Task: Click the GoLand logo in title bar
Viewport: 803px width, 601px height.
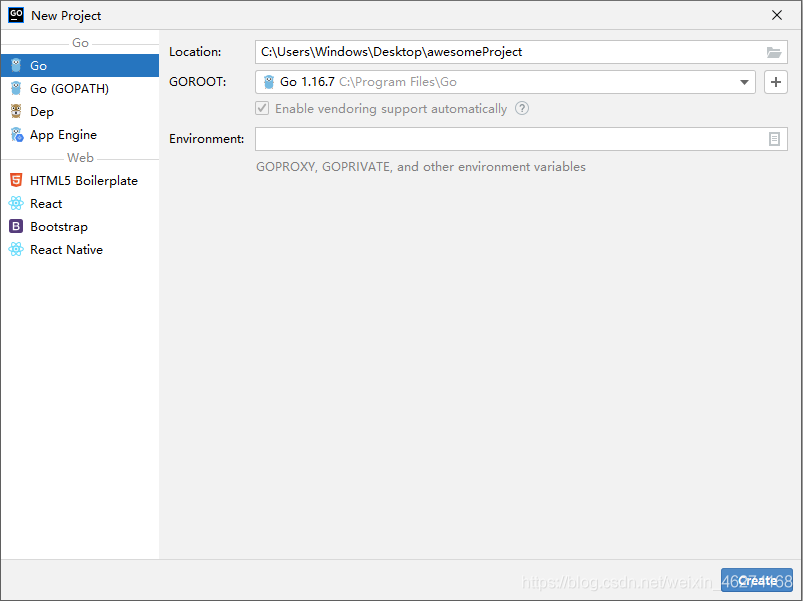Action: (16, 15)
